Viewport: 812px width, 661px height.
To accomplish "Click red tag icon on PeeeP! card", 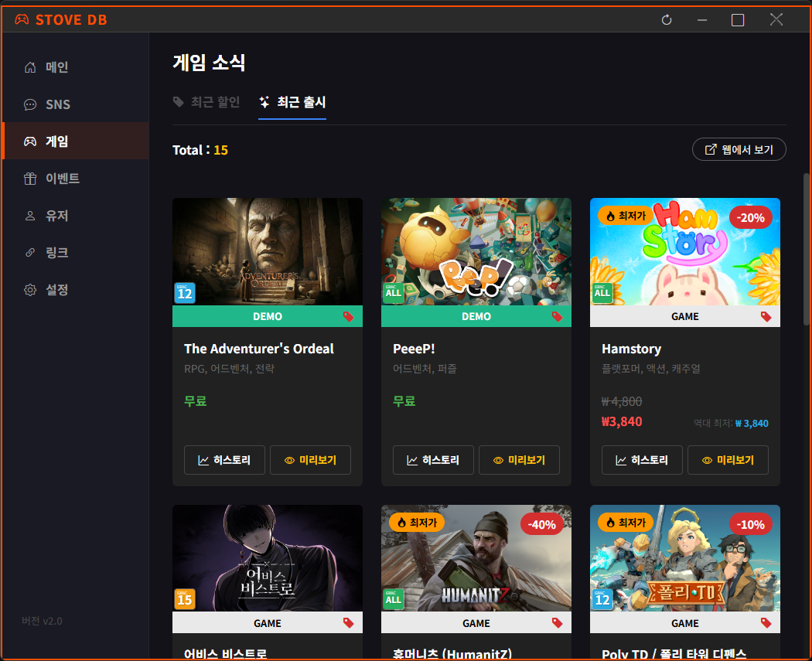I will tap(557, 317).
